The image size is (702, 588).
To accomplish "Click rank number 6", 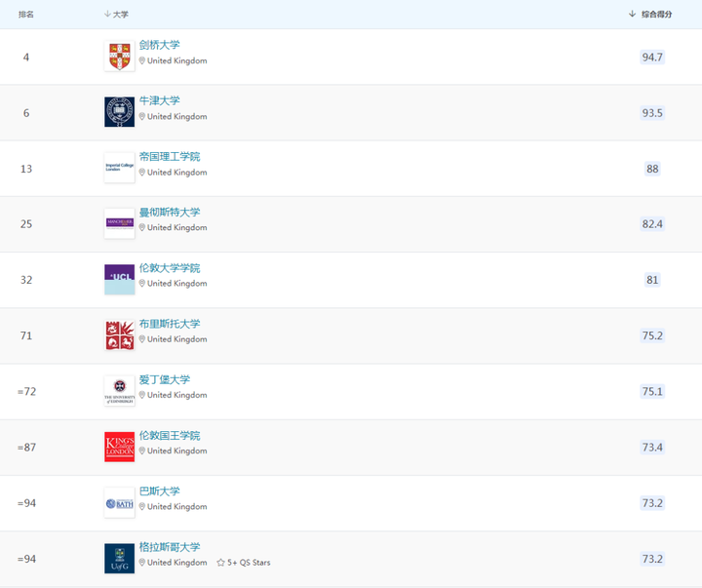I will [x=26, y=113].
